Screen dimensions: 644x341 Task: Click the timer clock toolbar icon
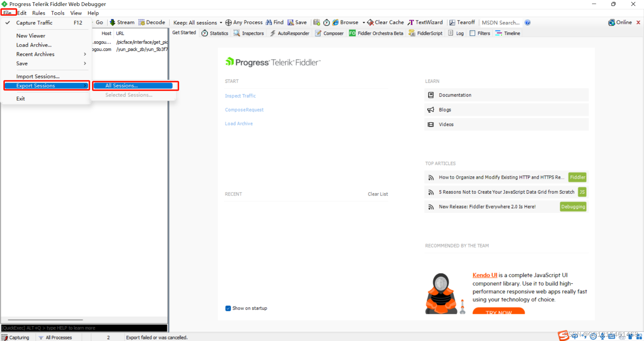click(326, 22)
